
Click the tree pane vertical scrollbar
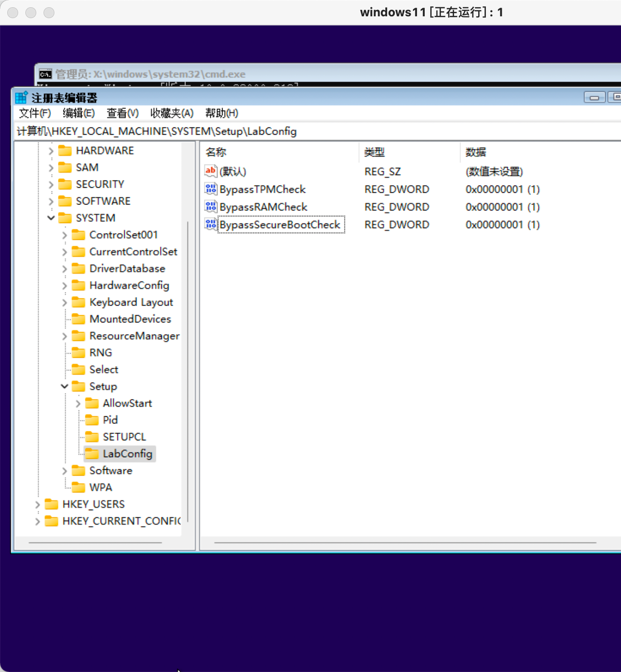(x=188, y=372)
